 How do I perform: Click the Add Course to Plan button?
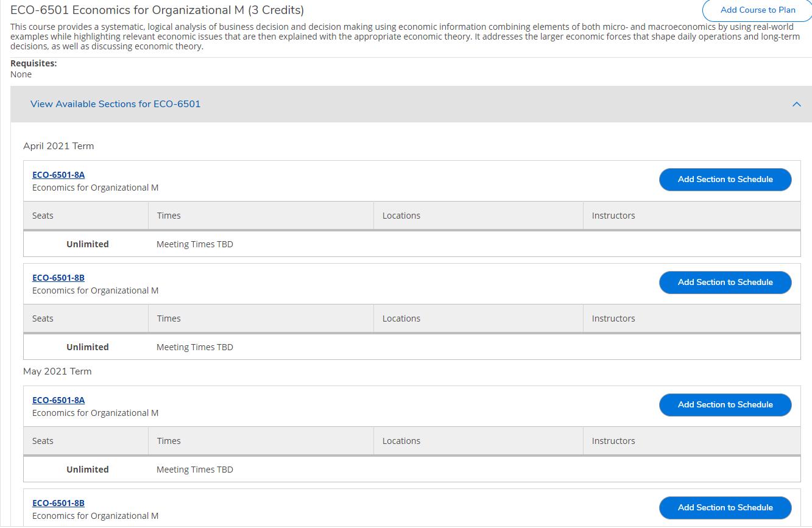(x=757, y=10)
